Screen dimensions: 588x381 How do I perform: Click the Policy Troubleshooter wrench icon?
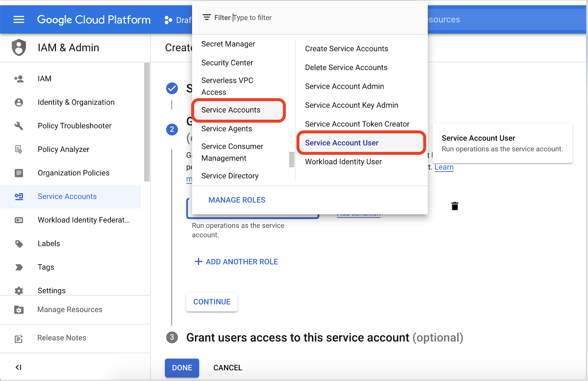[x=19, y=126]
